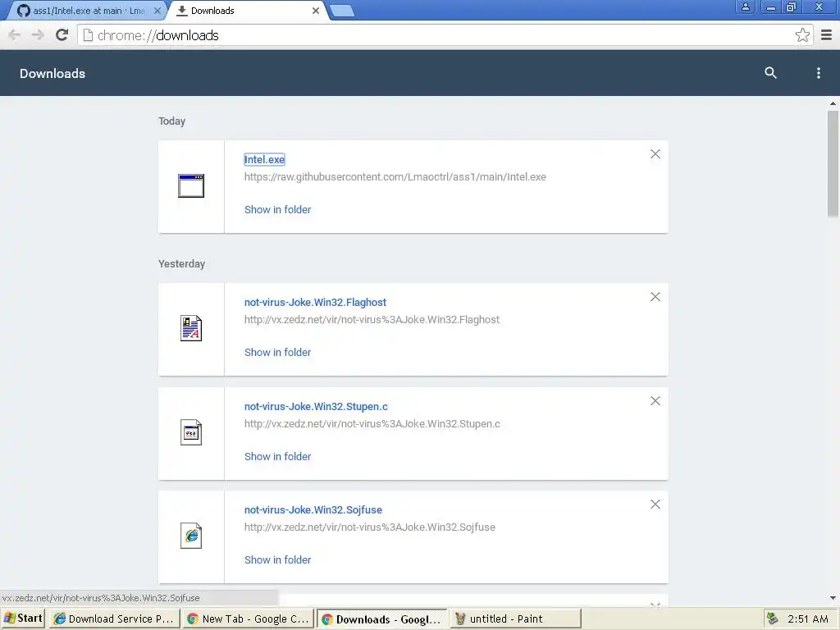This screenshot has width=840, height=630.
Task: Open the Intel.exe file link
Action: (x=265, y=160)
